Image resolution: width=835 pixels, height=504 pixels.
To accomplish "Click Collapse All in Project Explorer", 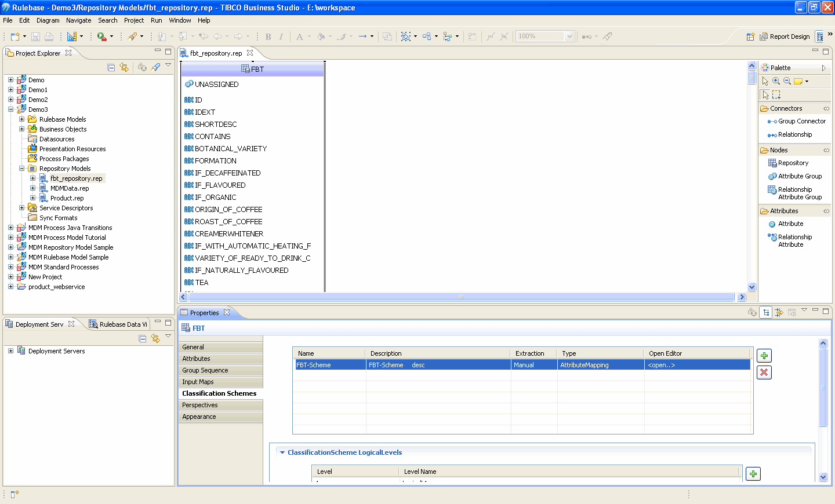I will point(111,67).
